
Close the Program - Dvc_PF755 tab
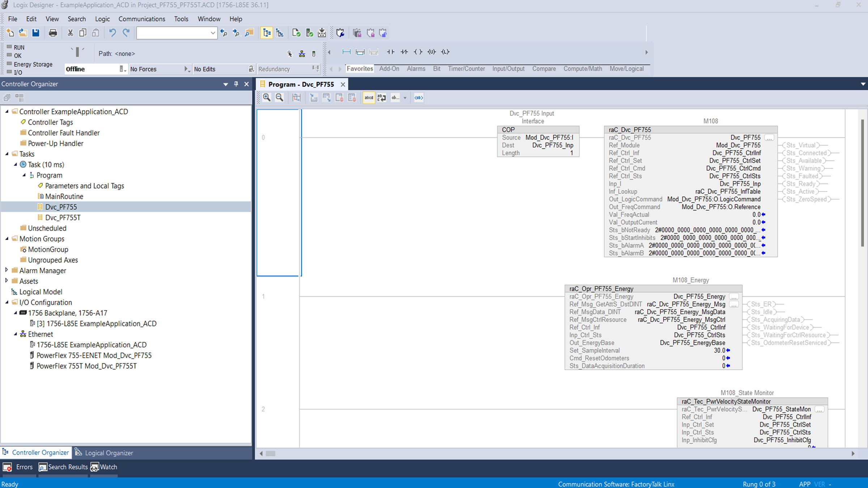point(343,84)
